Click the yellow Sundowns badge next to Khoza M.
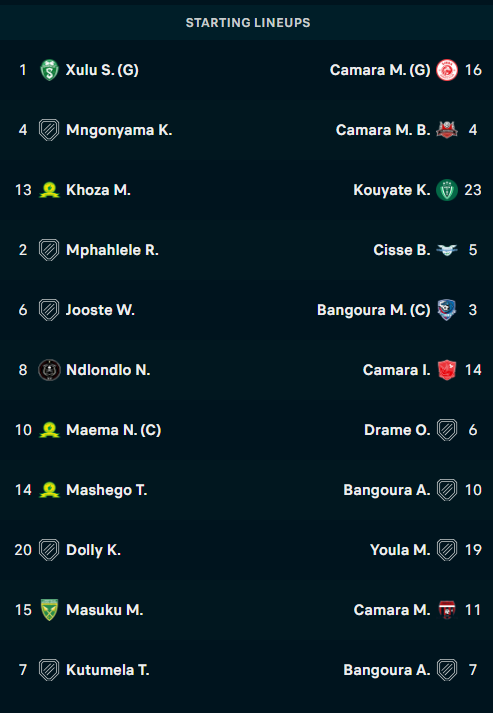 point(49,190)
